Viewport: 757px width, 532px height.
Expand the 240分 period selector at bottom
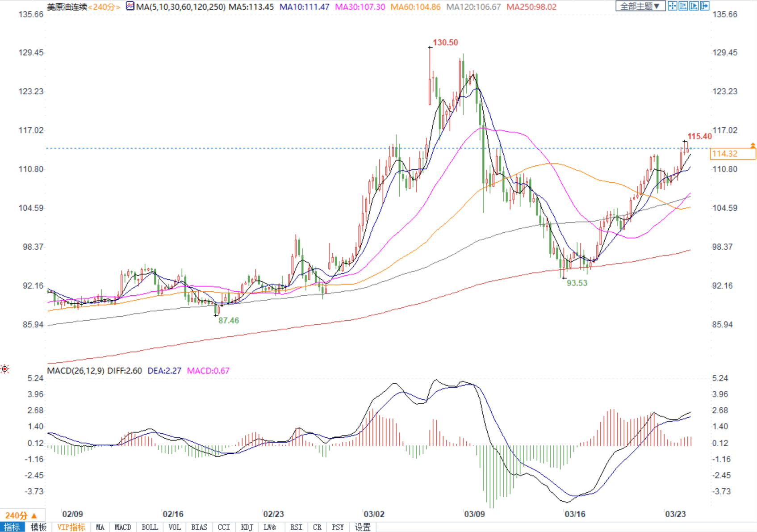[21, 515]
